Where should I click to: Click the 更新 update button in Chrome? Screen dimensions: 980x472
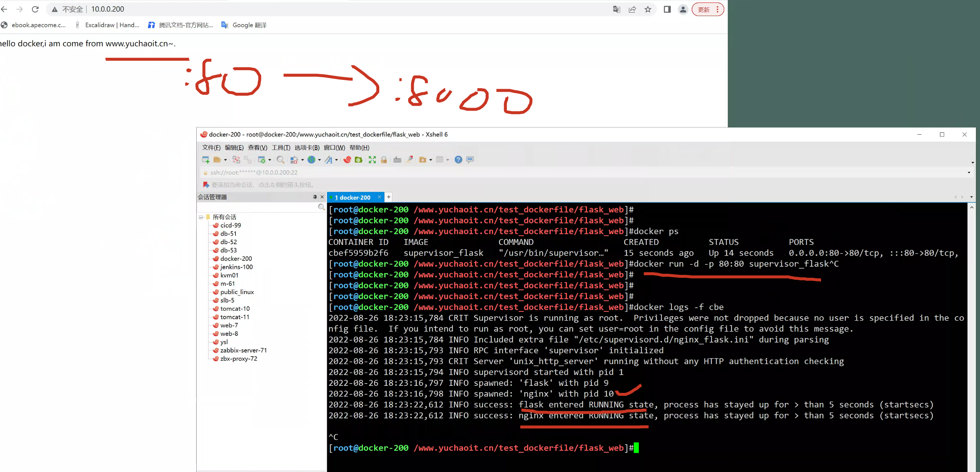point(703,10)
